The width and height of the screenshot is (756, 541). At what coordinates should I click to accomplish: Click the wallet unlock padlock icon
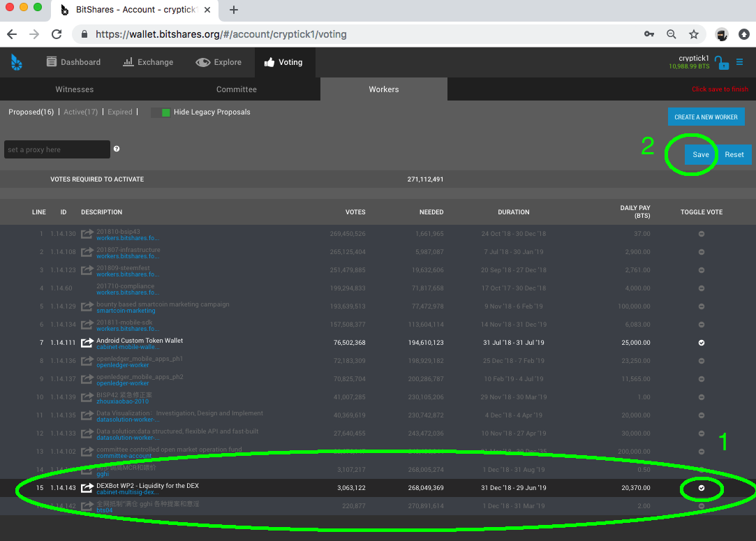coord(722,63)
